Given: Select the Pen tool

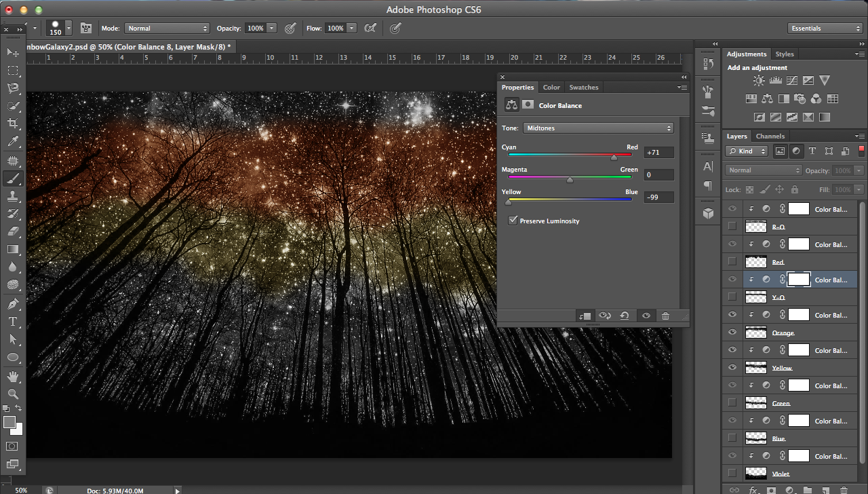Looking at the screenshot, I should coord(13,303).
